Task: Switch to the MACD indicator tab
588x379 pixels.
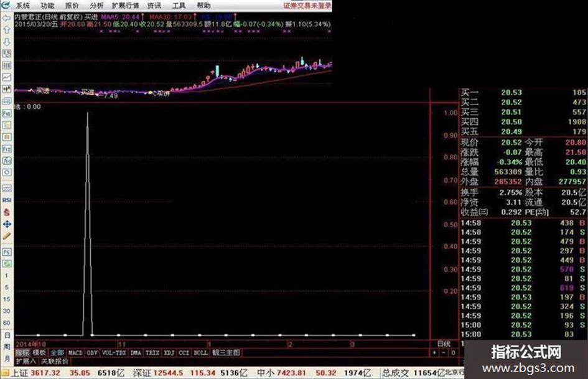Action: click(75, 353)
